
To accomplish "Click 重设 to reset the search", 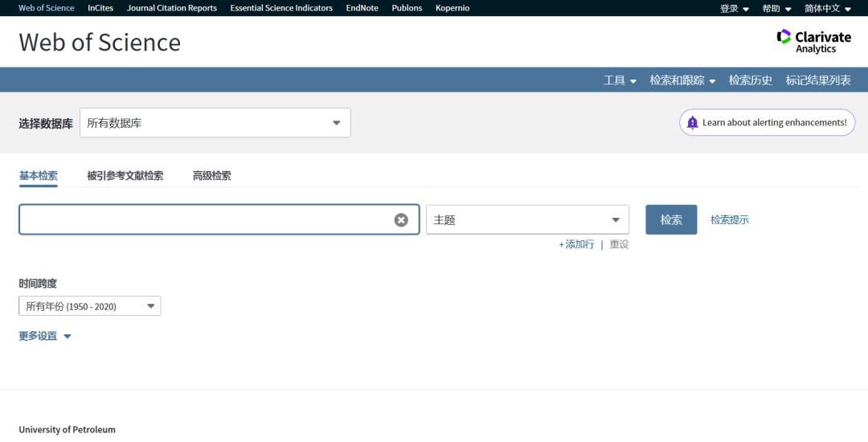I will (x=619, y=244).
